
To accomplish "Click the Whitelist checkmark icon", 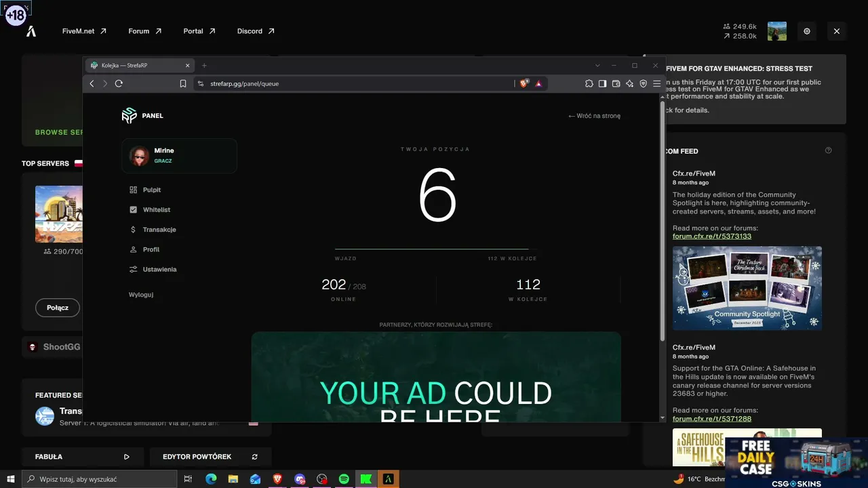I will tap(133, 210).
